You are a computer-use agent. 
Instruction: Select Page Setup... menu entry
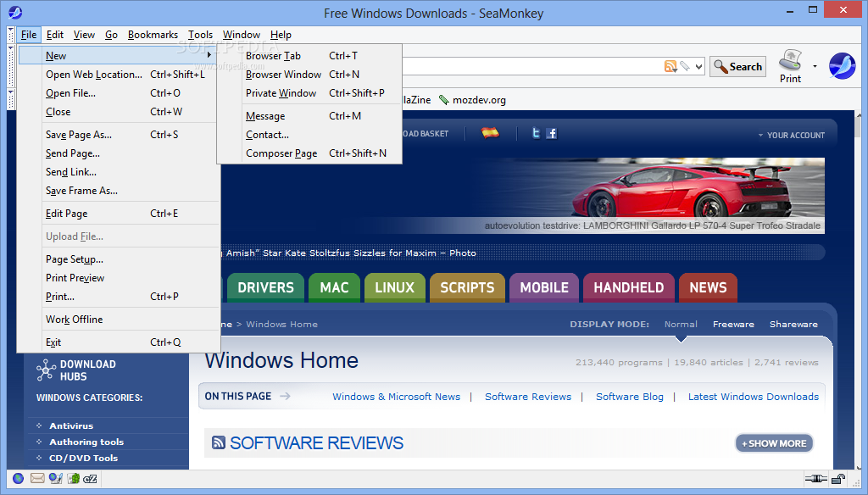119,259
